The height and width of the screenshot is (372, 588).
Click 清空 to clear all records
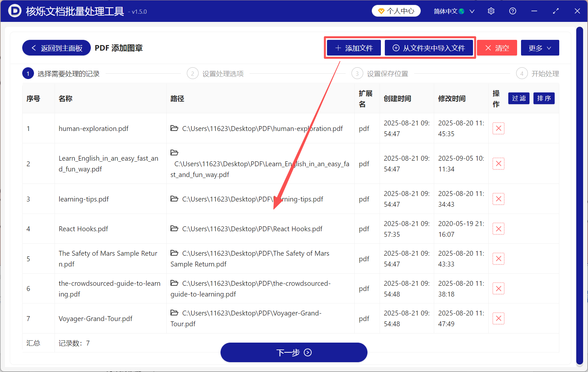point(497,48)
